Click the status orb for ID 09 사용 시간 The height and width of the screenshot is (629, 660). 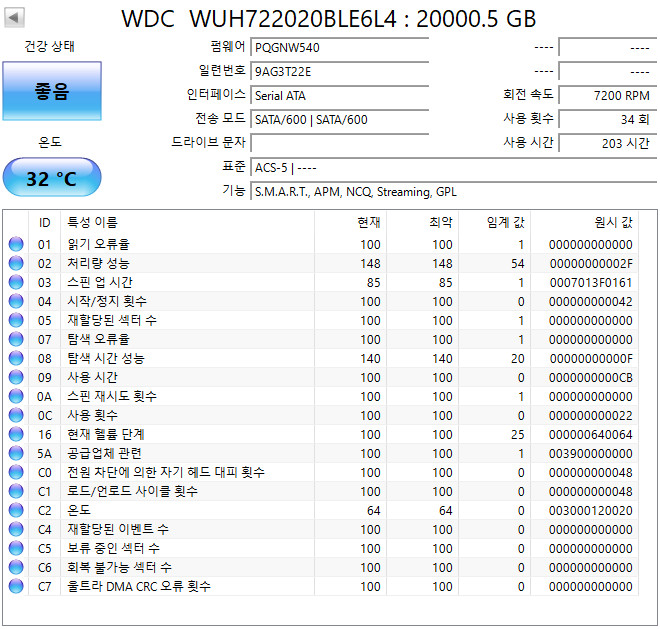pos(16,377)
